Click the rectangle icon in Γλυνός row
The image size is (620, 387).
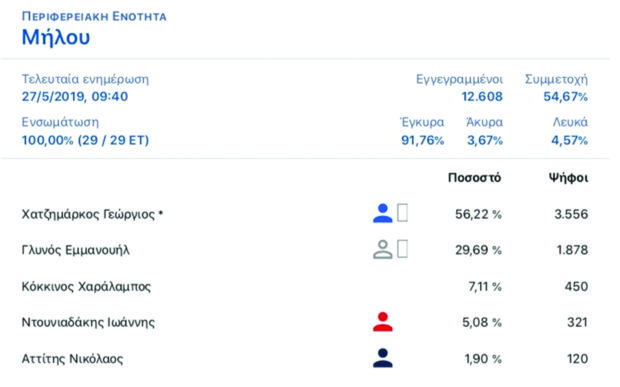pos(402,249)
